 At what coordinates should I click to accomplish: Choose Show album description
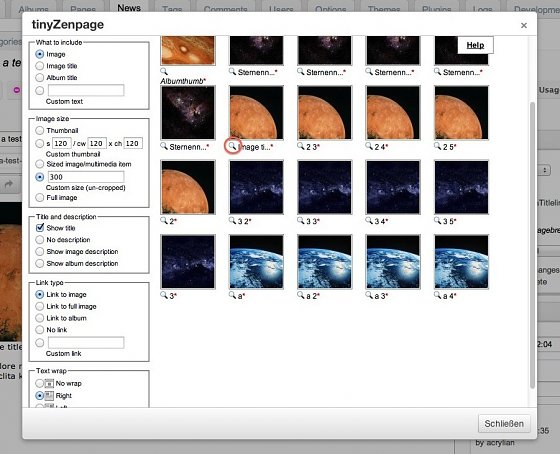pyautogui.click(x=40, y=263)
